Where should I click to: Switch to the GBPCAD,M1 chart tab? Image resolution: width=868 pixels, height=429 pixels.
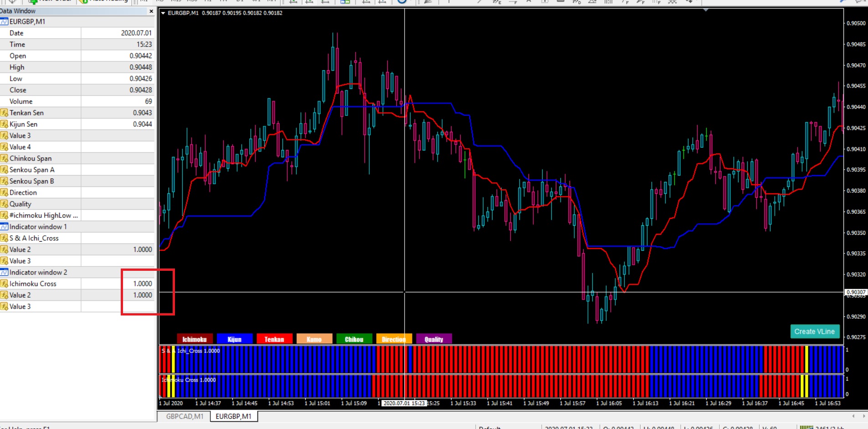click(185, 416)
